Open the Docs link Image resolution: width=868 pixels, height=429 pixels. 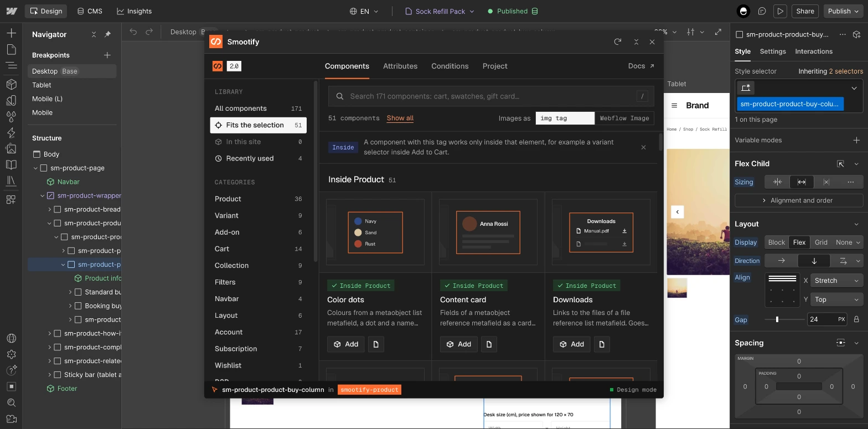click(x=641, y=66)
